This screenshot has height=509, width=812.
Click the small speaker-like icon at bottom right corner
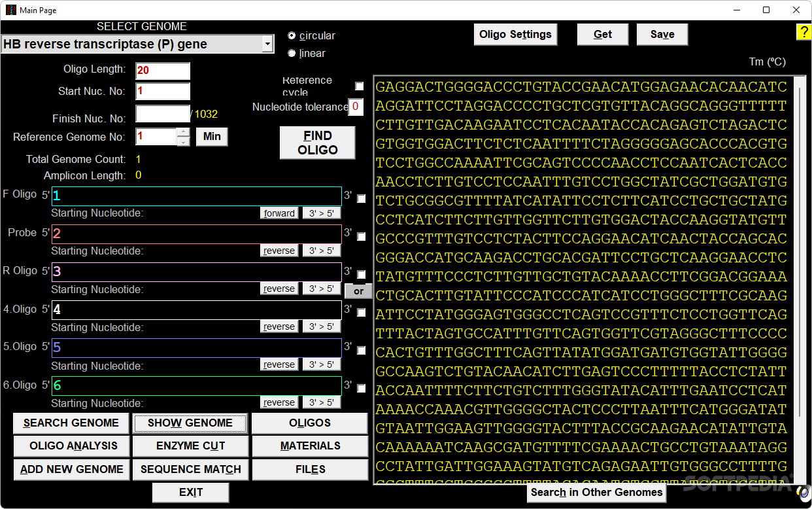[x=804, y=492]
